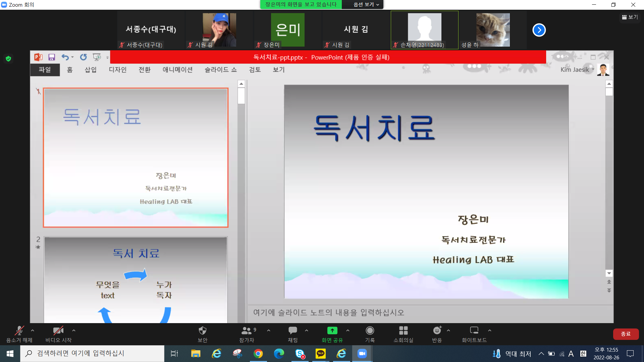Open the Reactions smiley icon
644x362 pixels.
[437, 331]
